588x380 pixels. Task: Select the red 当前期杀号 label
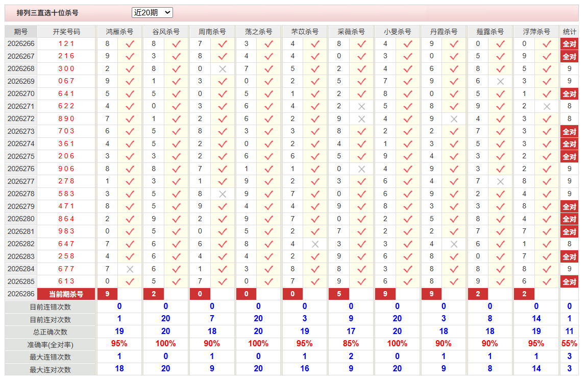click(x=66, y=294)
